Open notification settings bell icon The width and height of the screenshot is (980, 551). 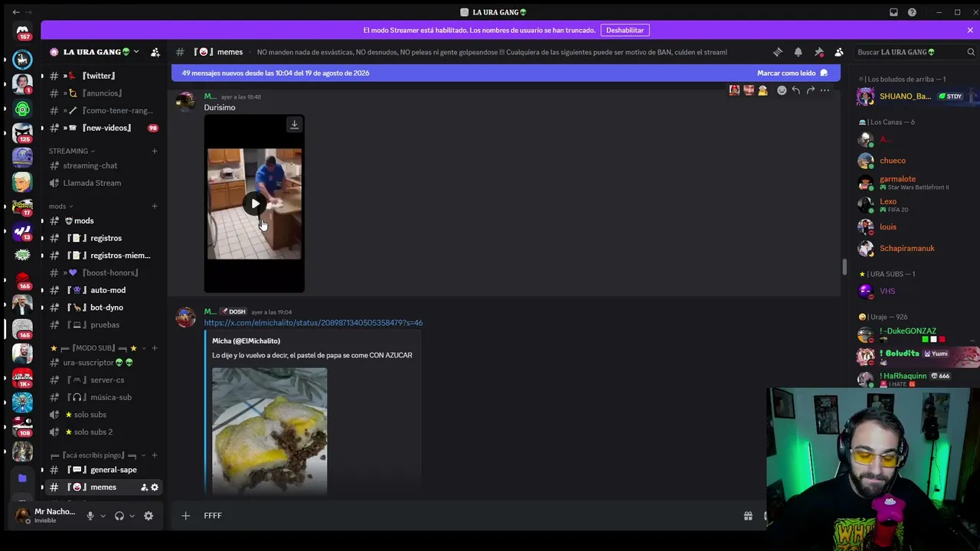click(x=799, y=52)
